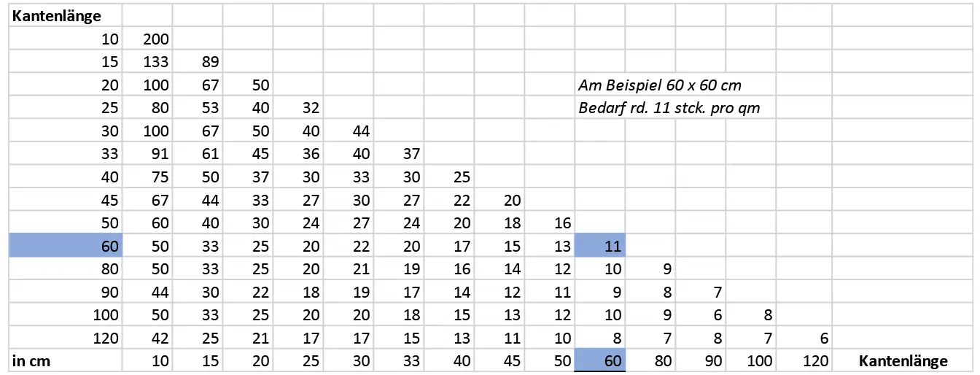Select the bottom-row column label 10
980x375 pixels.
pyautogui.click(x=147, y=360)
